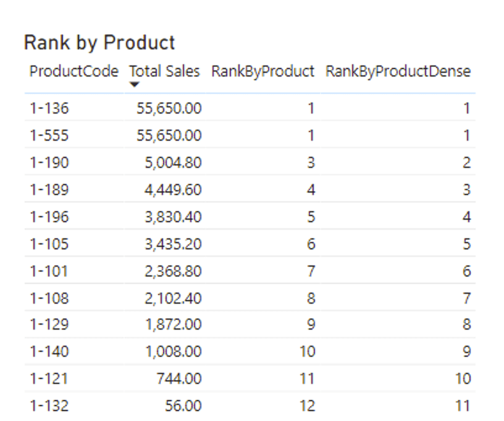Click the 4,449.60 total sales value
Image resolution: width=504 pixels, height=421 pixels.
pos(173,190)
